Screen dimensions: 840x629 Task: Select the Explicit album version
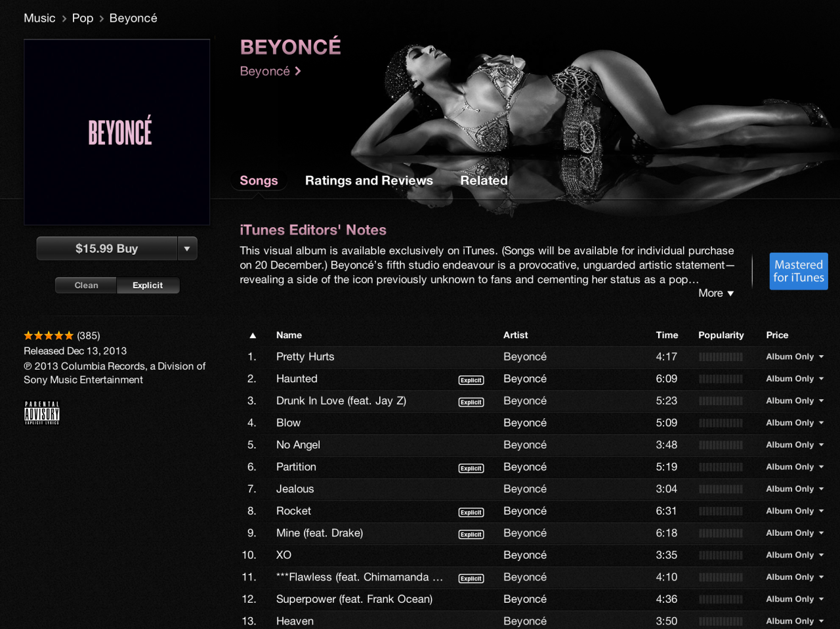point(148,285)
